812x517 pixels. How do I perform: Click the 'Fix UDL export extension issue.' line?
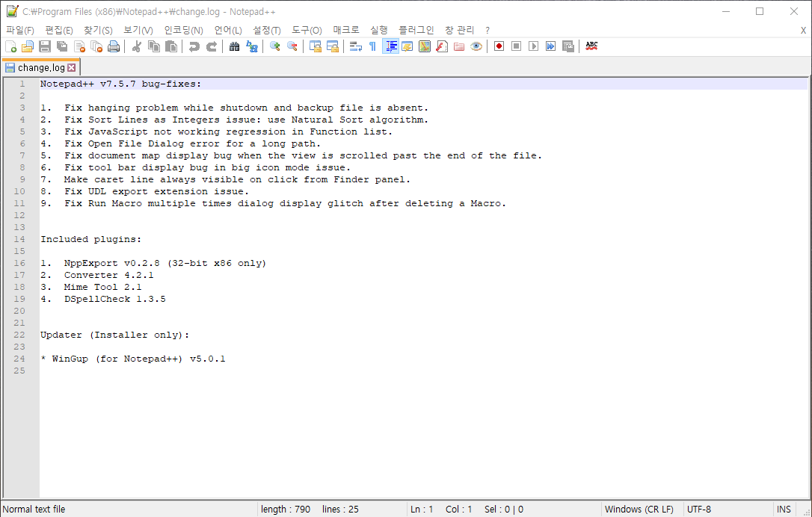pos(157,191)
